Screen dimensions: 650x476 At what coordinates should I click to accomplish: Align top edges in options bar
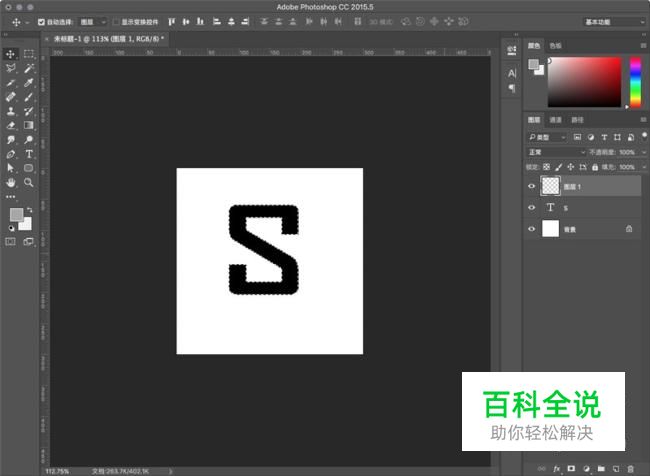pyautogui.click(x=171, y=22)
